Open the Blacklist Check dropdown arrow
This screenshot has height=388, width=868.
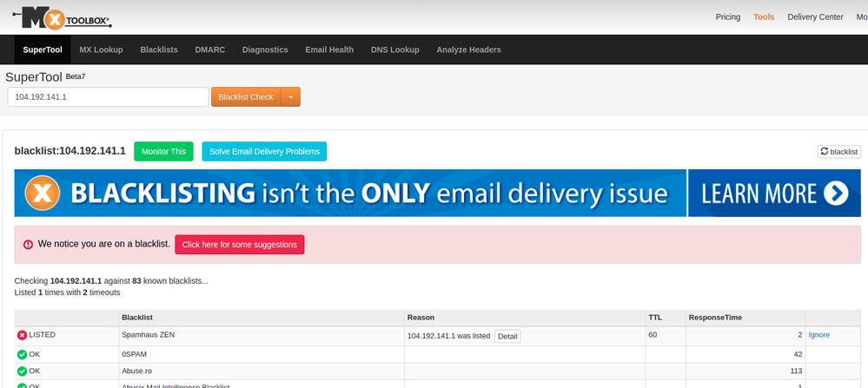coord(290,96)
